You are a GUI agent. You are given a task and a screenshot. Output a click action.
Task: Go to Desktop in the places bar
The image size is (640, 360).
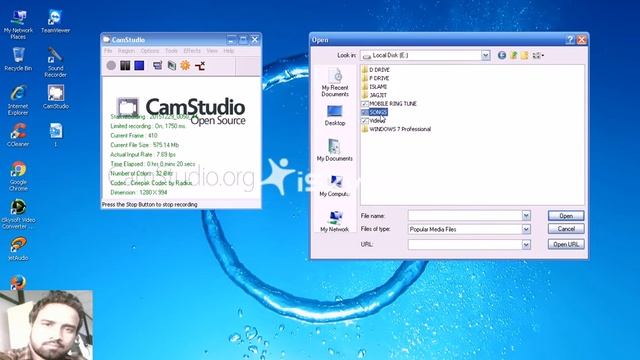click(335, 116)
